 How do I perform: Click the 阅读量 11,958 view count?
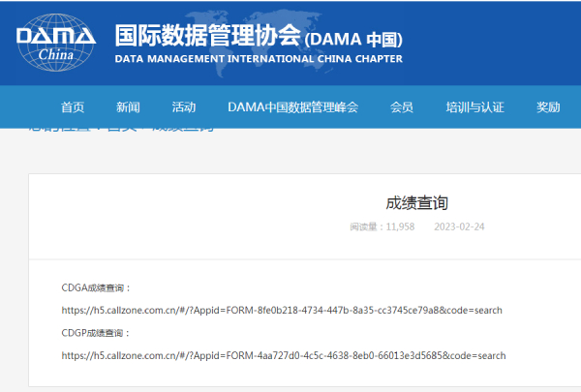[382, 226]
